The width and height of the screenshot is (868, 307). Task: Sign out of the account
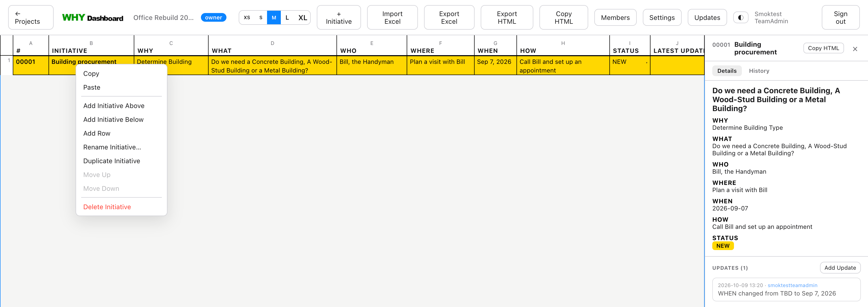(x=840, y=18)
